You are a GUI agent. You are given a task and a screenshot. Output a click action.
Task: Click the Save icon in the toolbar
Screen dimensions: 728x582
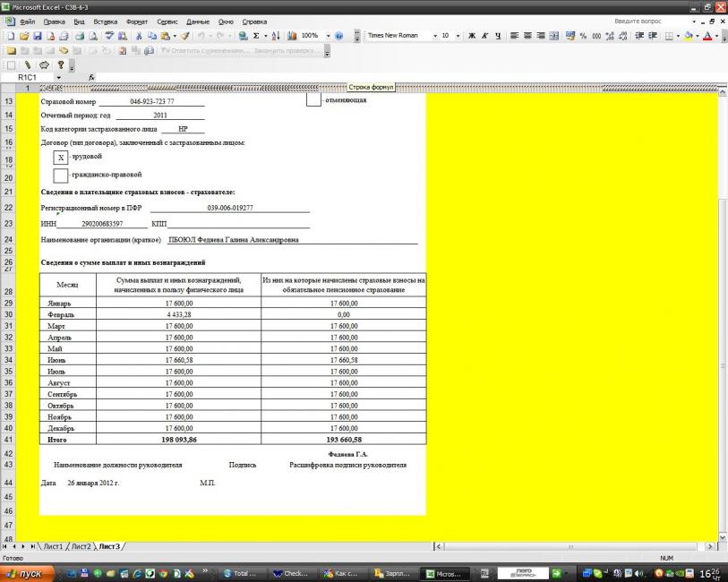coord(37,36)
